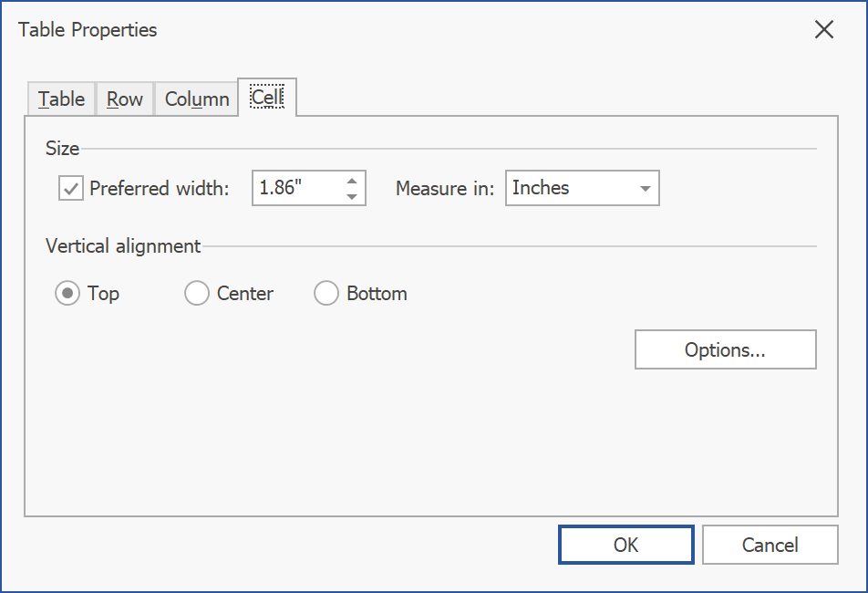The image size is (868, 593).
Task: Uncheck the Preferred width checkbox
Action: pos(70,189)
